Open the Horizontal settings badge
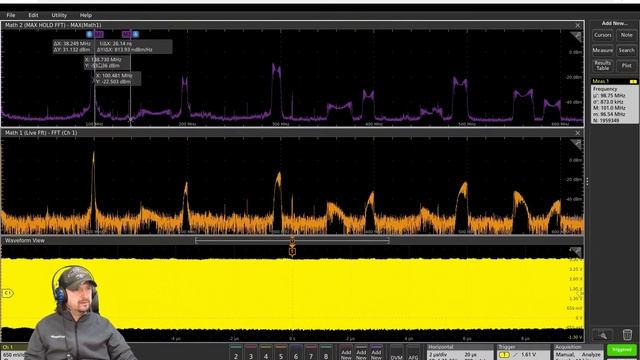The width and height of the screenshot is (640, 360). click(x=460, y=352)
